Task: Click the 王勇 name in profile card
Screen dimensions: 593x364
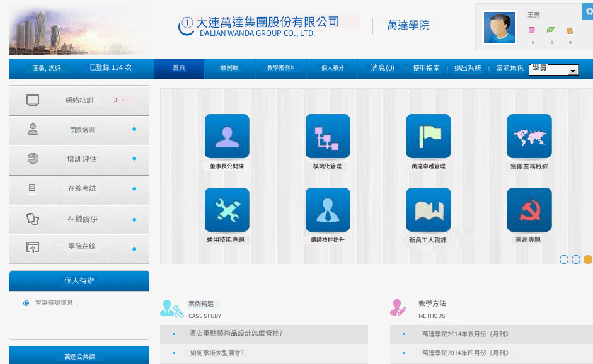Action: pos(534,14)
